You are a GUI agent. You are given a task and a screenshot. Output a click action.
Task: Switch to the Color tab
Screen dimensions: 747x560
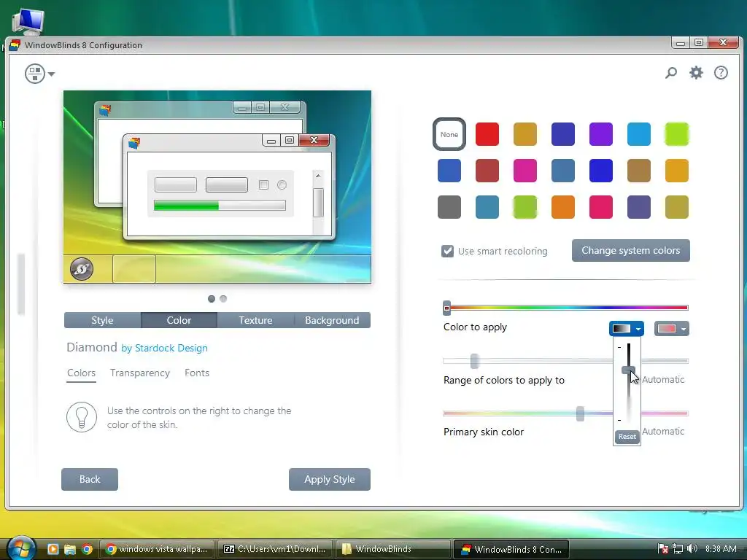coord(179,320)
